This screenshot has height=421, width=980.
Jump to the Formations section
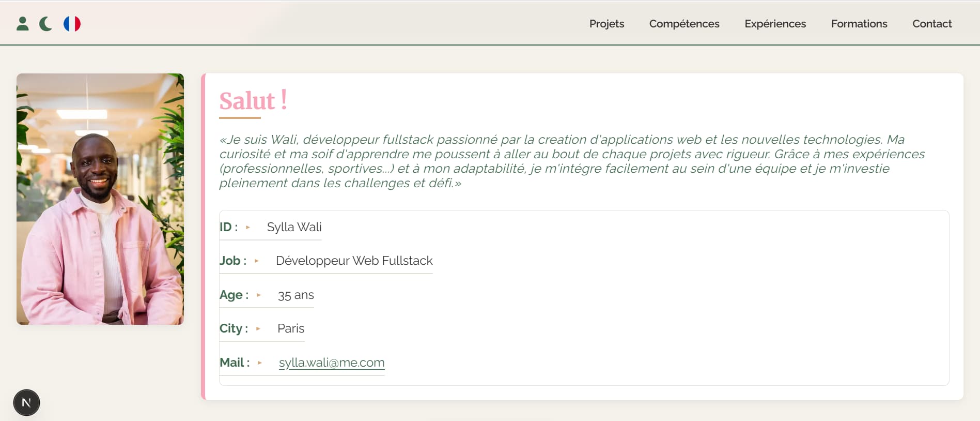click(x=859, y=24)
